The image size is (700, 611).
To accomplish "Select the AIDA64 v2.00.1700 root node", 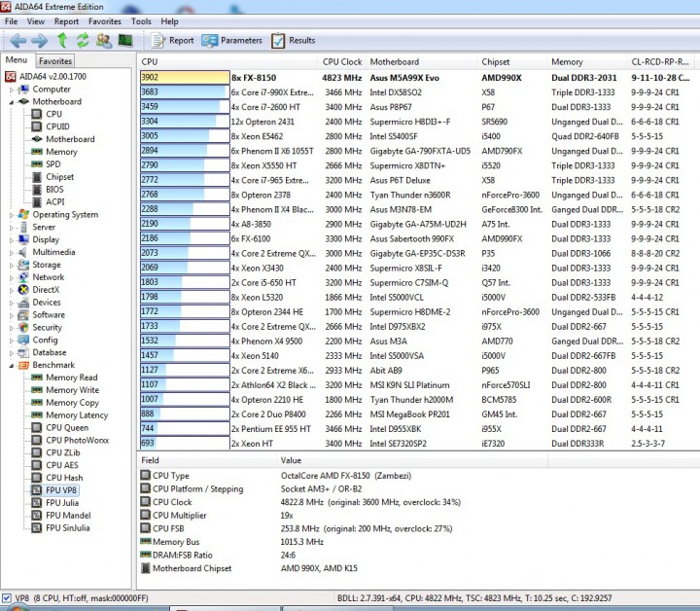I will (46, 77).
